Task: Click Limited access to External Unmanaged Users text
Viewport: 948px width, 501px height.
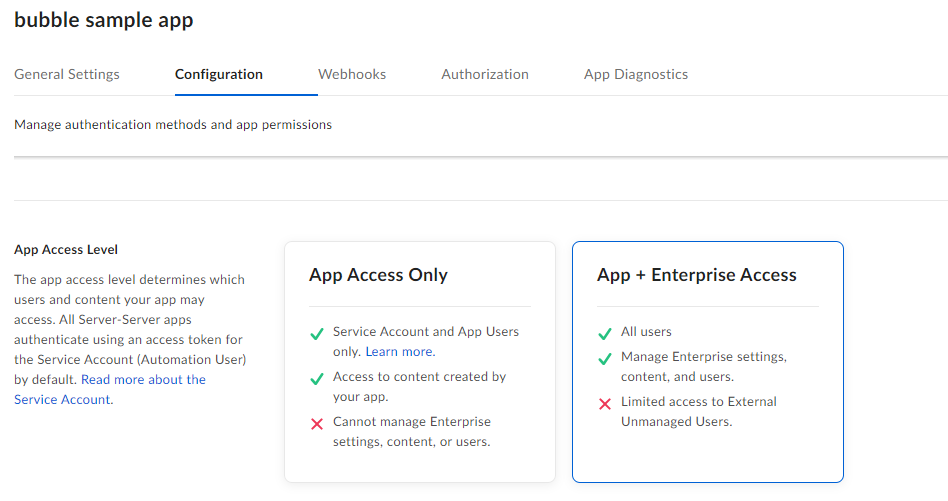Action: (699, 412)
